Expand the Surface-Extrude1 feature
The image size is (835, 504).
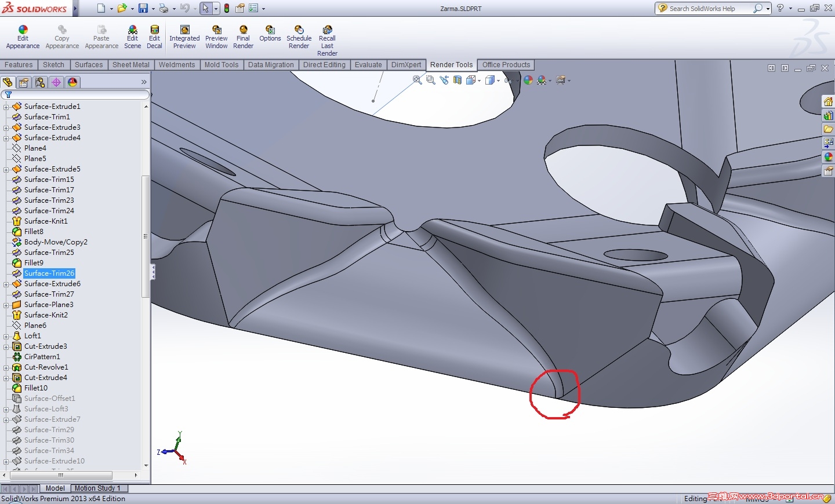pyautogui.click(x=6, y=107)
